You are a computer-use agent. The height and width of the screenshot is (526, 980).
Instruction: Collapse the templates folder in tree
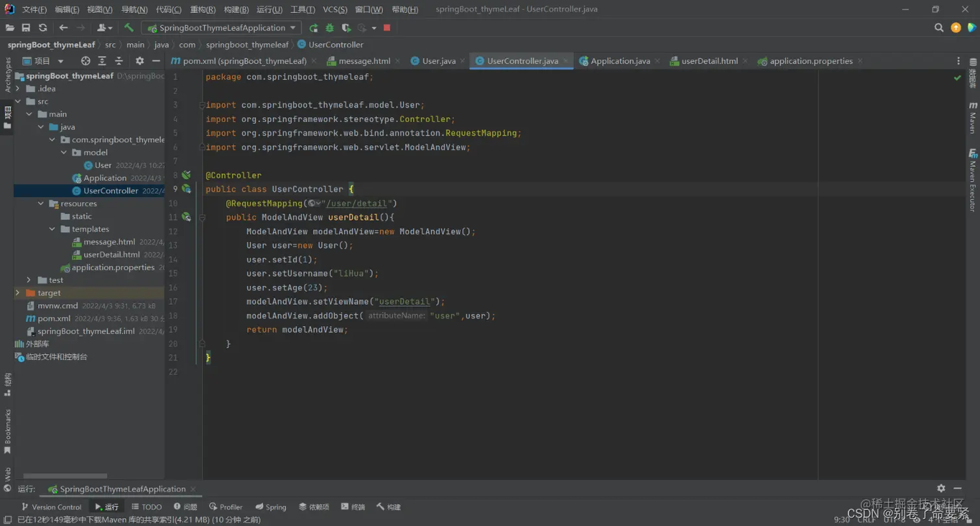[x=52, y=229]
